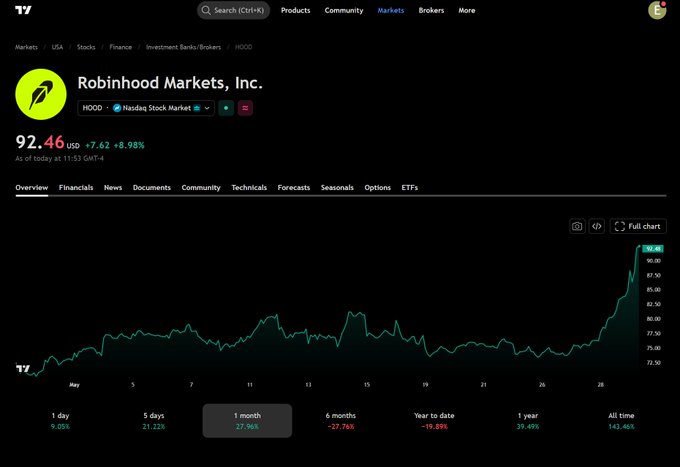
Task: Go to the Stocks breadcrumb link
Action: tap(86, 47)
